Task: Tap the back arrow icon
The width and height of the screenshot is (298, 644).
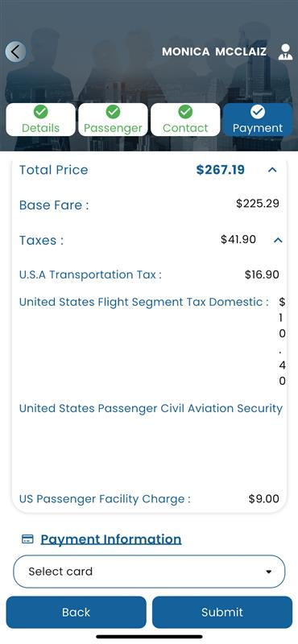Action: click(x=15, y=52)
